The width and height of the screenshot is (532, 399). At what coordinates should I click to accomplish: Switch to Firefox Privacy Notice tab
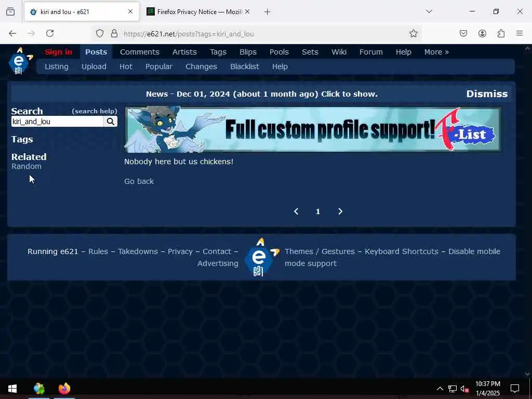click(x=199, y=11)
